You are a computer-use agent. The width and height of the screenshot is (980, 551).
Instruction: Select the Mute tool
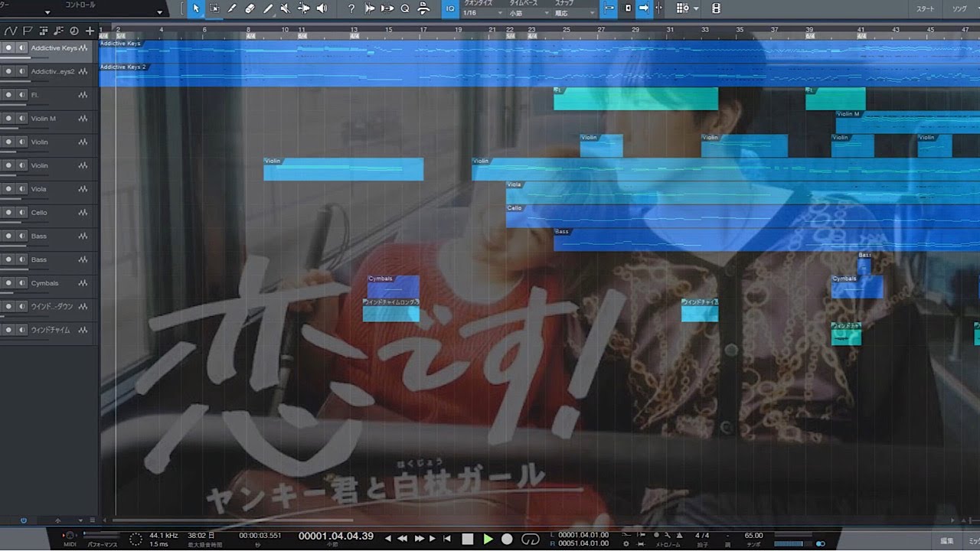pos(286,8)
